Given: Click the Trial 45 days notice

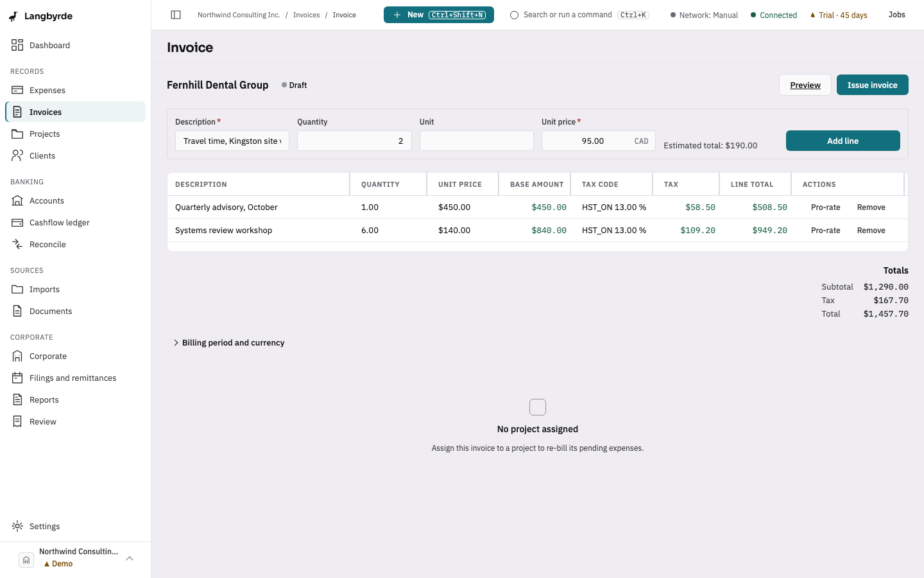Looking at the screenshot, I should pos(839,15).
